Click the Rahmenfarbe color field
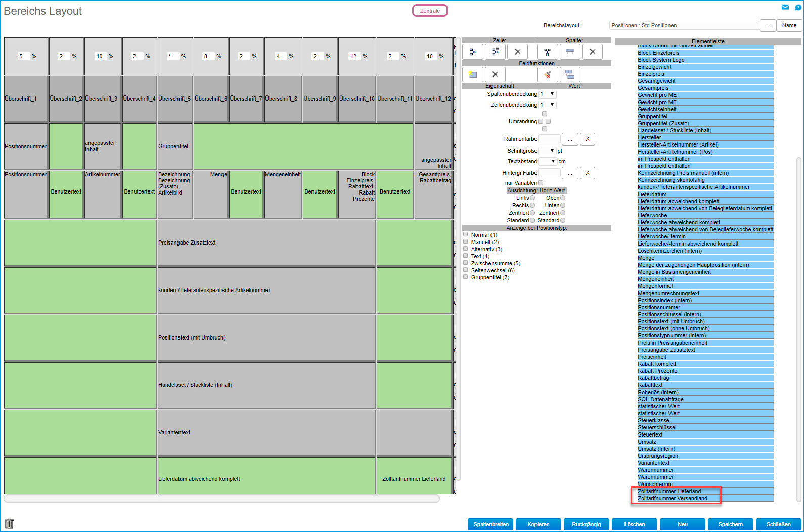This screenshot has width=804, height=532. coord(549,139)
